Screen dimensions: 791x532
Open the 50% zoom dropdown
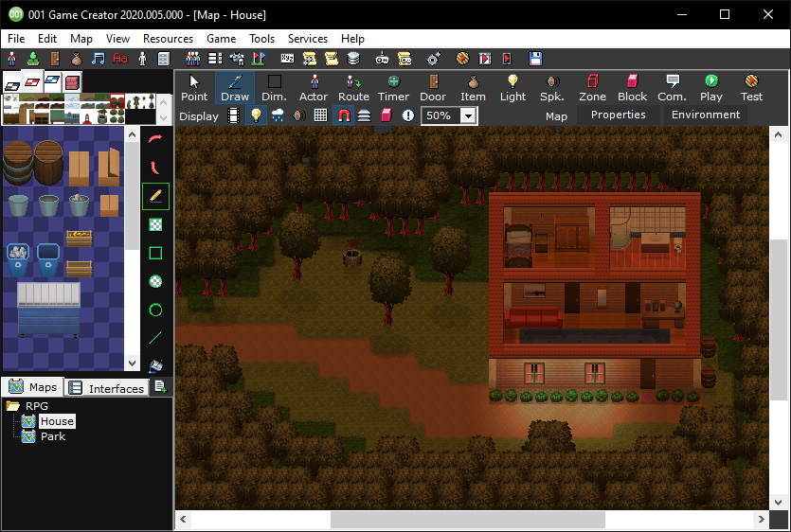(x=469, y=116)
